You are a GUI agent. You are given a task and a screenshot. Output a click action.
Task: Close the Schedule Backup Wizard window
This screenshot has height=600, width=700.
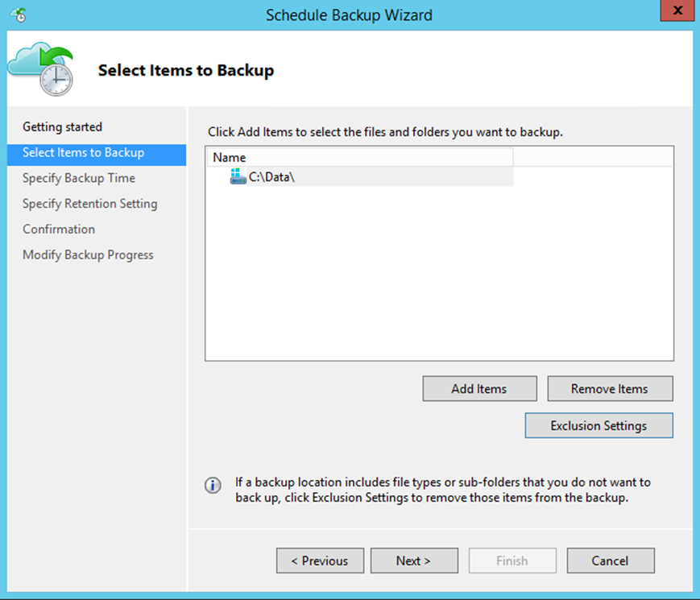[x=677, y=10]
